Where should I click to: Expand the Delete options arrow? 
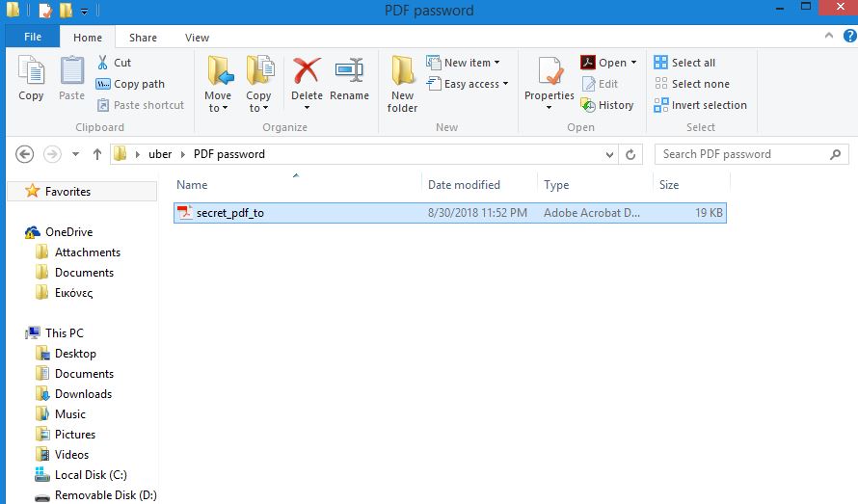(x=307, y=108)
